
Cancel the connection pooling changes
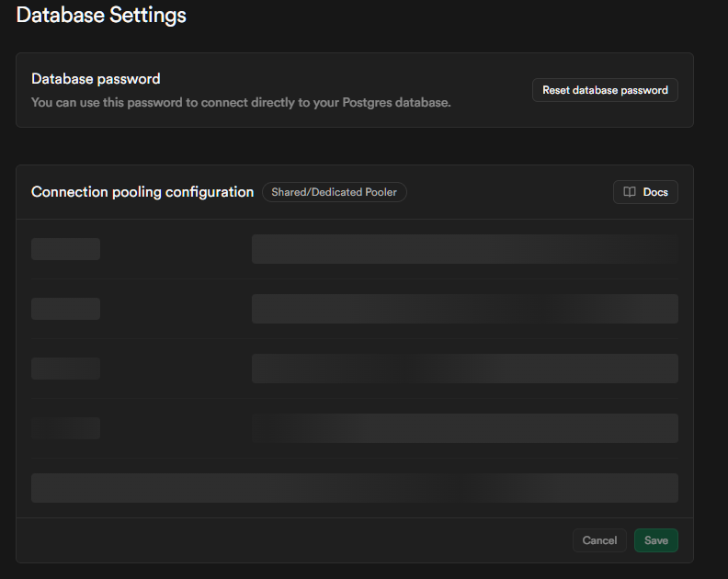599,540
